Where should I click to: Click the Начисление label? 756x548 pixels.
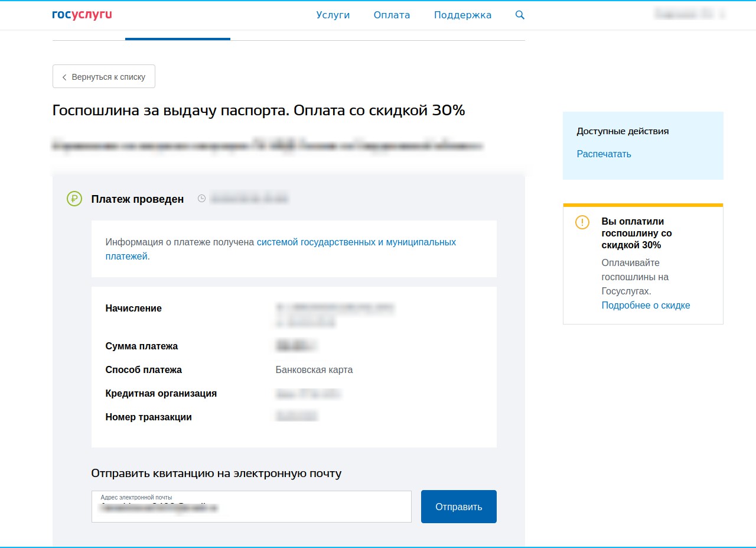pyautogui.click(x=133, y=309)
